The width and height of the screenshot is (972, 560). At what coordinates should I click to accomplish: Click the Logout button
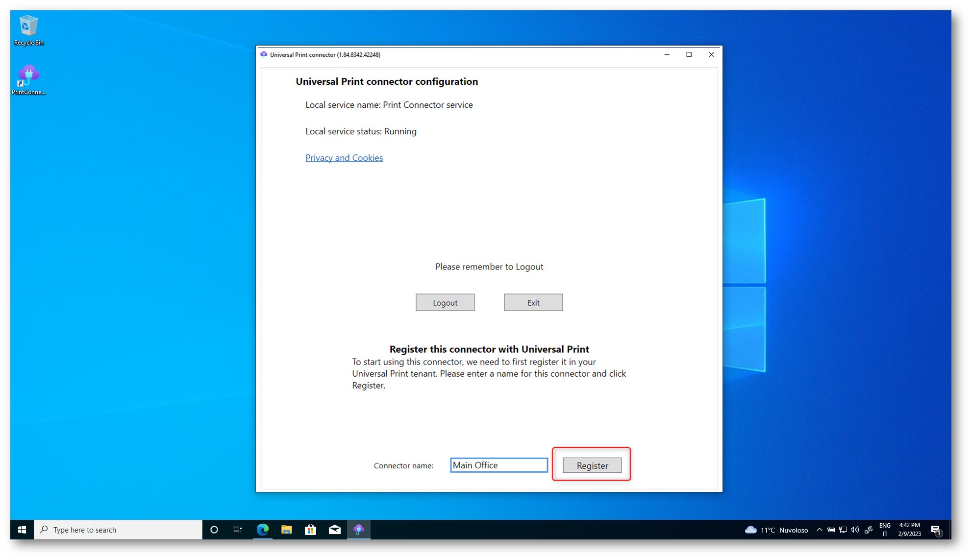coord(445,302)
